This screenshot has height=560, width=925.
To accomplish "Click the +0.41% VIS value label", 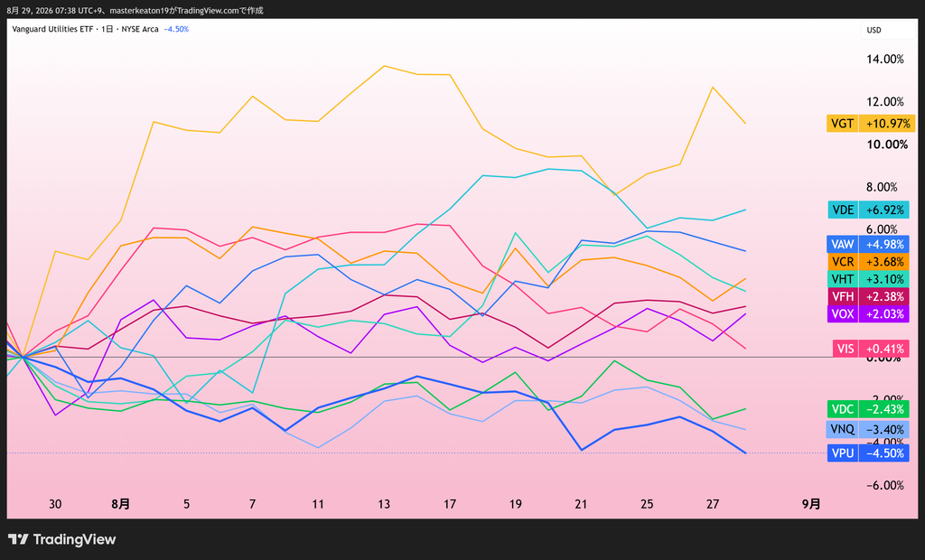I will coord(883,349).
